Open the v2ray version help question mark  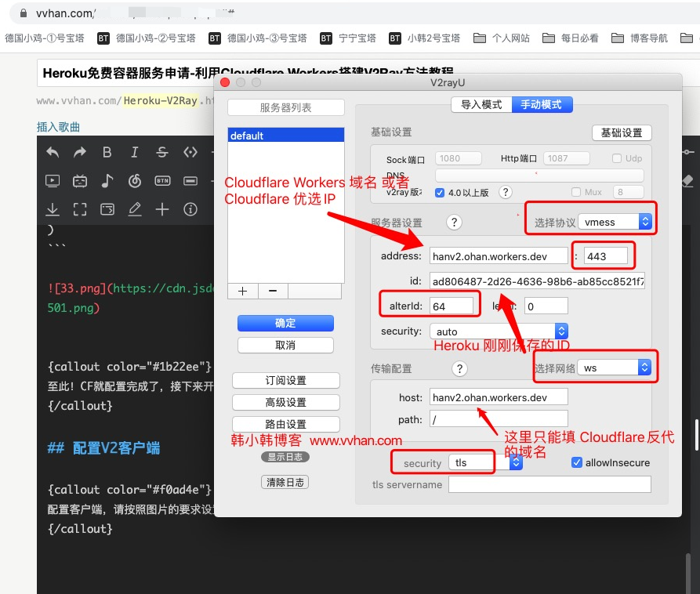[505, 192]
